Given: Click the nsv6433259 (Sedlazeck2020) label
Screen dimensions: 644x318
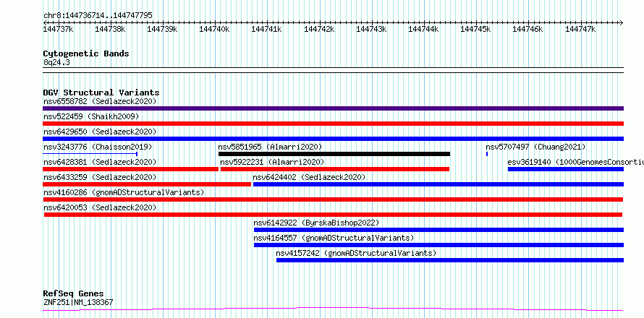Looking at the screenshot, I should (x=100, y=177).
